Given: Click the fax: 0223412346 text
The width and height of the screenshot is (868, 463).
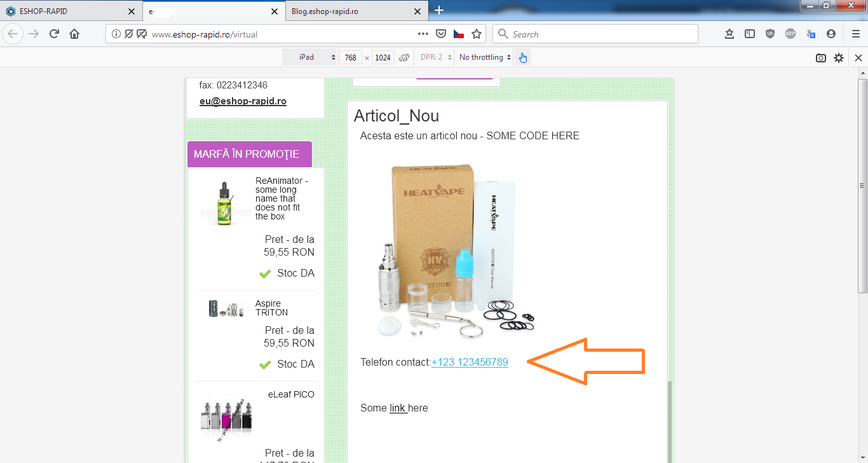Looking at the screenshot, I should tap(233, 85).
